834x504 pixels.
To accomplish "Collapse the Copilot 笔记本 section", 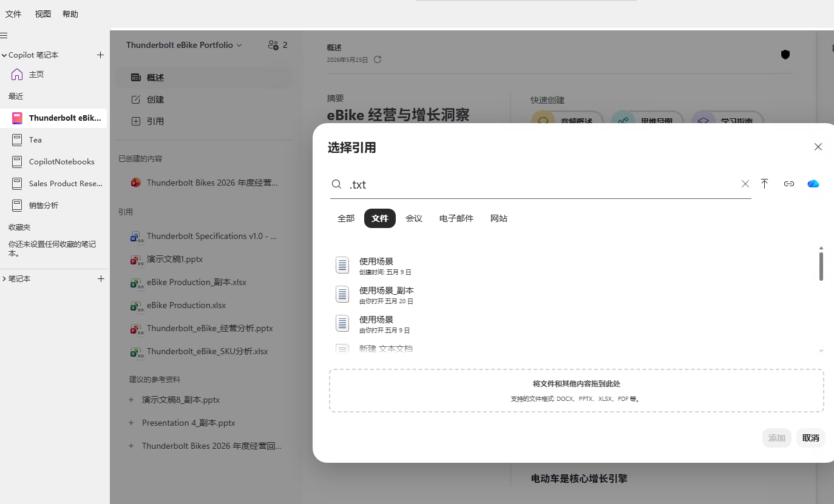I will click(x=4, y=55).
